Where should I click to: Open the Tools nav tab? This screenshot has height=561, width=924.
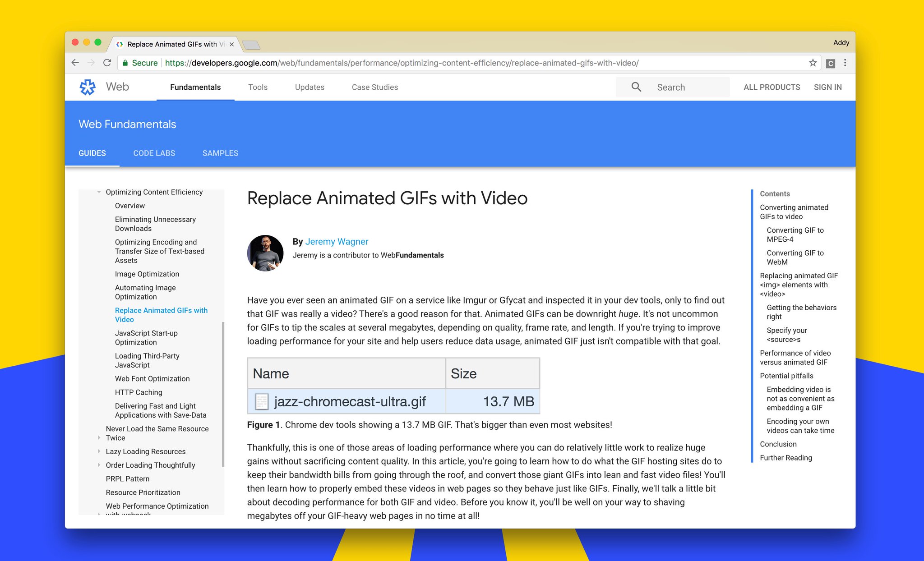tap(258, 87)
